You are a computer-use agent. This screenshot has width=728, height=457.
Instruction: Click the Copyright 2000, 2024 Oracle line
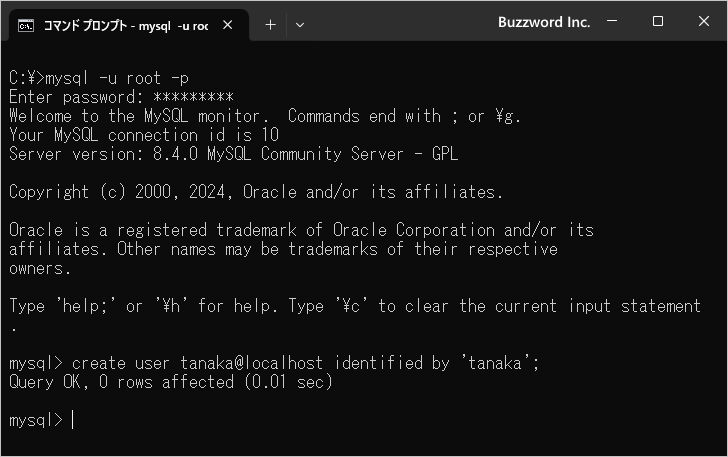pyautogui.click(x=255, y=192)
